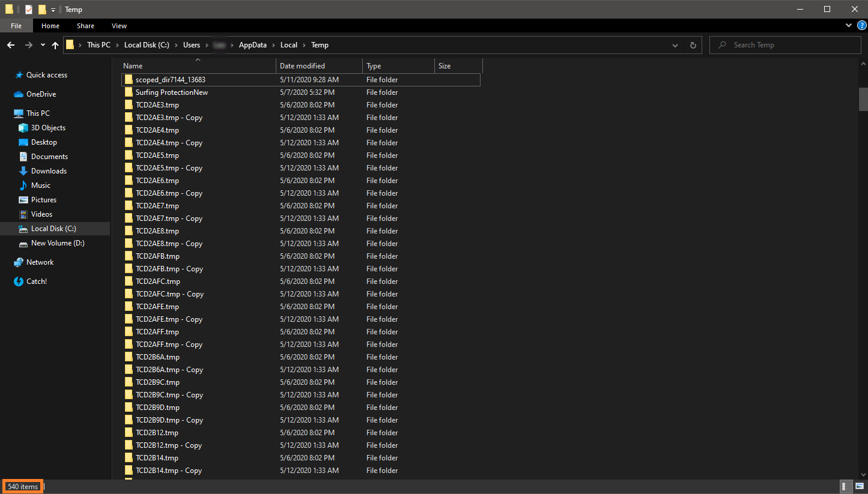Select the Surfing ProtectionNew folder icon
The width and height of the screenshot is (868, 494).
(x=129, y=92)
